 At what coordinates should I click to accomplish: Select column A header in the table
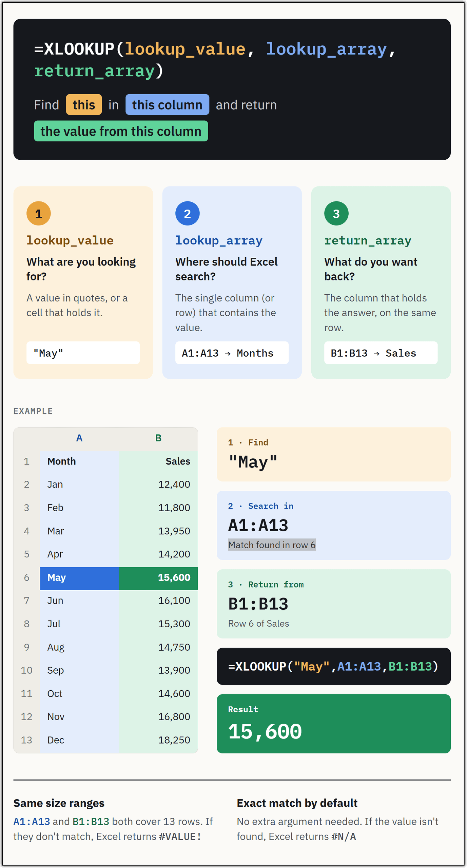click(x=79, y=438)
